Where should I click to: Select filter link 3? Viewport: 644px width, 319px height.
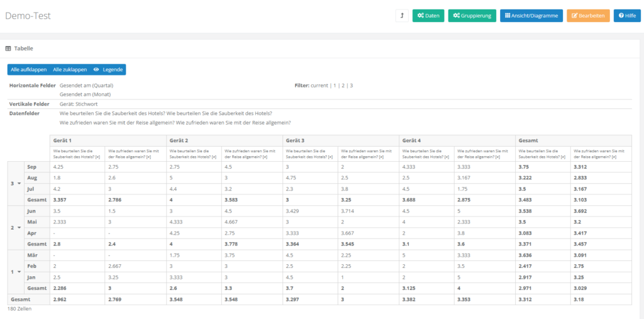point(351,85)
